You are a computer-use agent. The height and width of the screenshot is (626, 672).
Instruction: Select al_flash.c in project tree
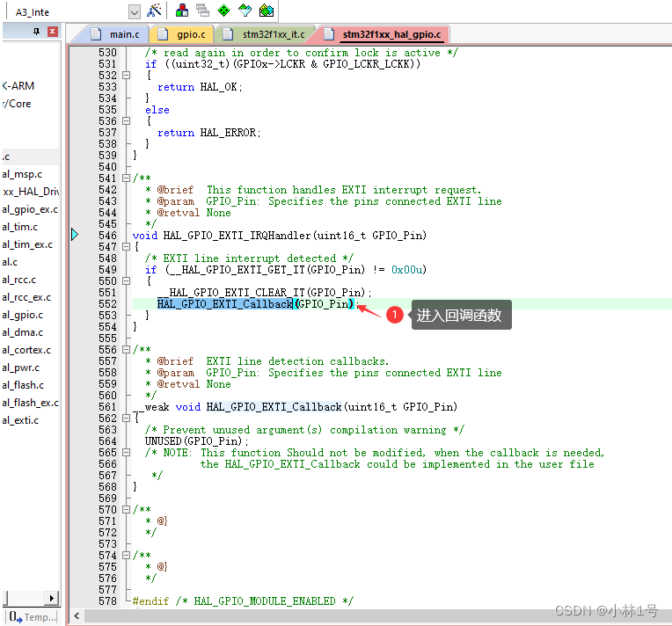23,385
